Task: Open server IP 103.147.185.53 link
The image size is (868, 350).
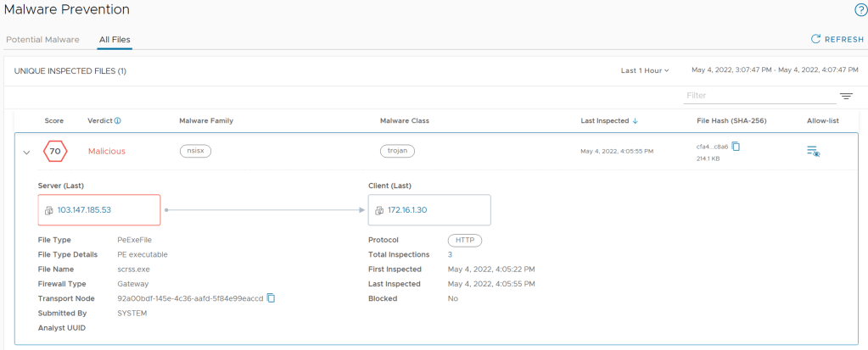Action: (x=84, y=210)
